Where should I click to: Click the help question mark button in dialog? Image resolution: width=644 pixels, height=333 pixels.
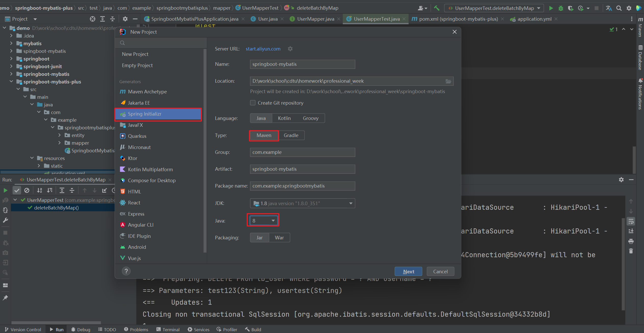[x=126, y=271]
